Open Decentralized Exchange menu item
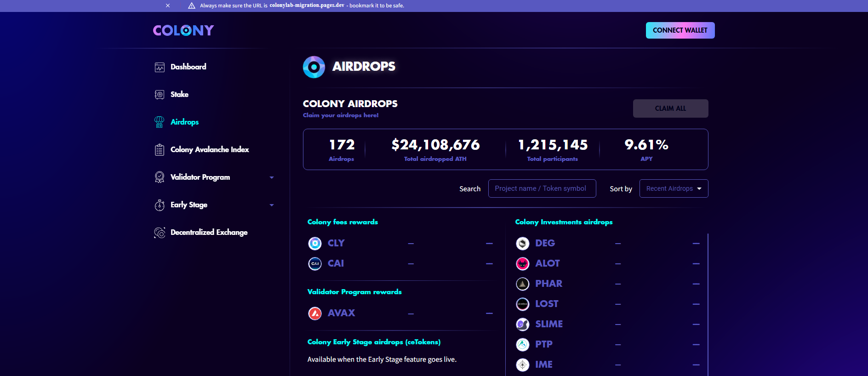This screenshot has width=868, height=376. click(209, 232)
